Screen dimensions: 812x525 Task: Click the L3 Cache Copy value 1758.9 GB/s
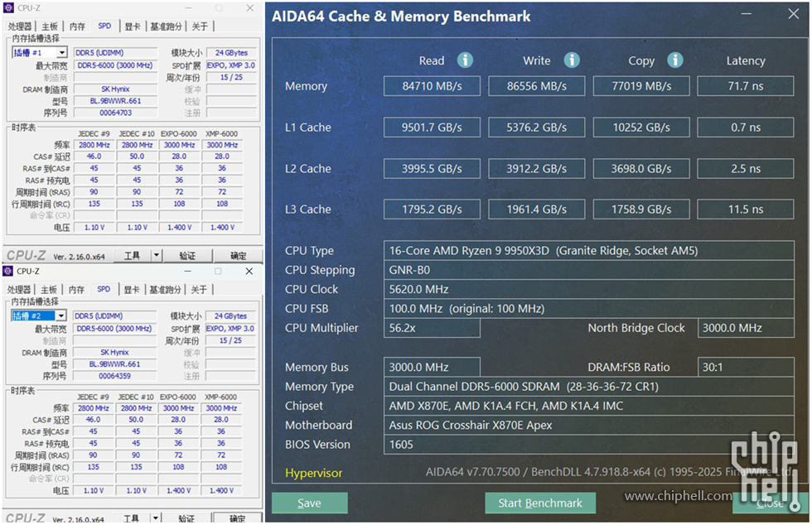coord(641,210)
